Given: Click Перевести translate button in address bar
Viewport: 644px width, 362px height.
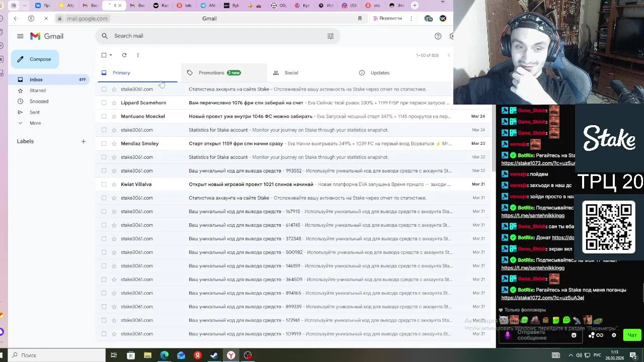Looking at the screenshot, I should tap(387, 19).
